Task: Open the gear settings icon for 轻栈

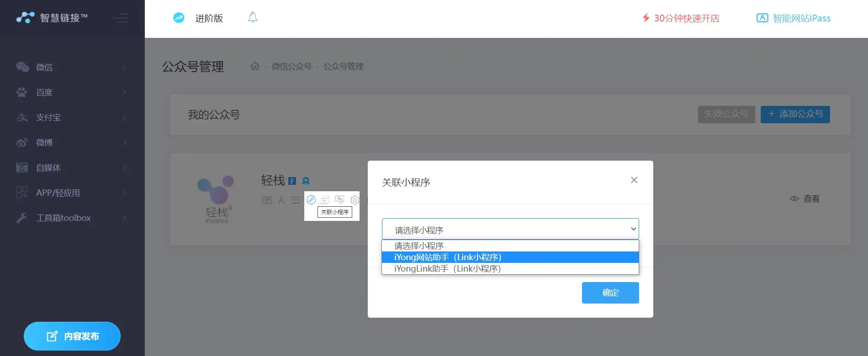Action: [355, 200]
